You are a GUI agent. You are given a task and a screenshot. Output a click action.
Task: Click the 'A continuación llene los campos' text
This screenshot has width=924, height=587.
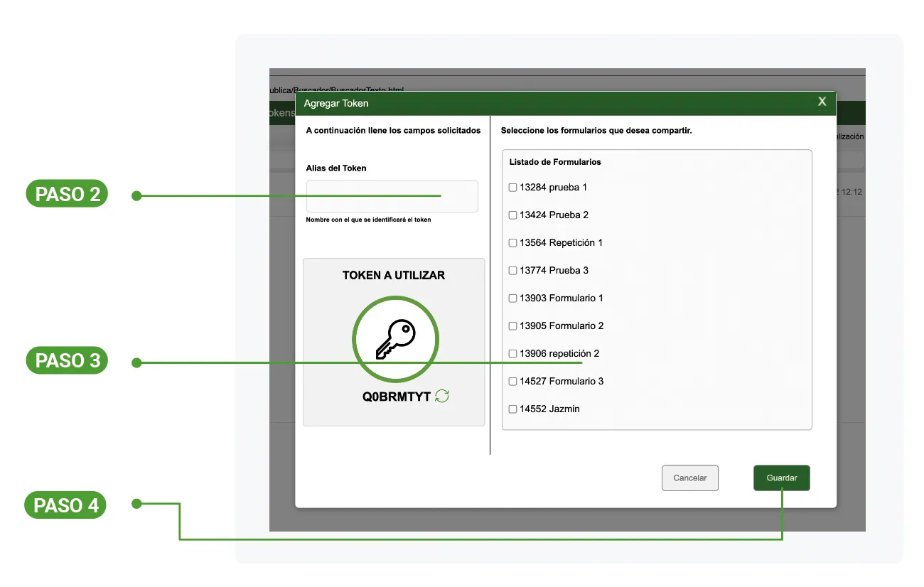393,131
